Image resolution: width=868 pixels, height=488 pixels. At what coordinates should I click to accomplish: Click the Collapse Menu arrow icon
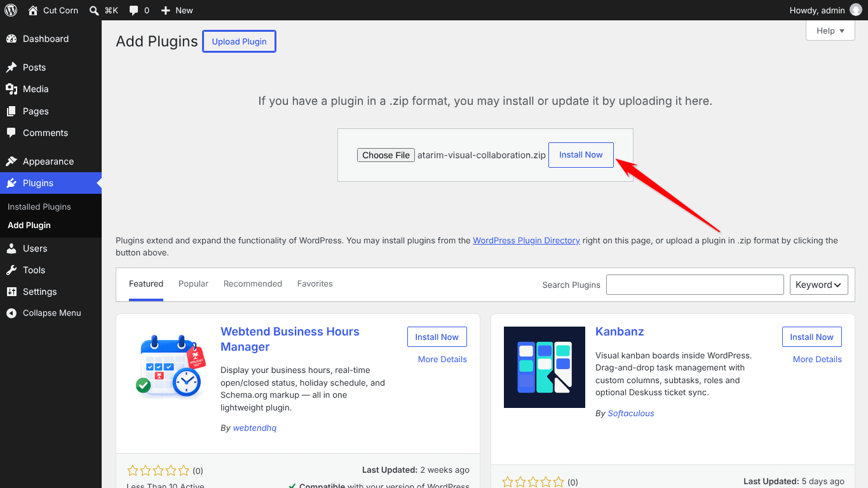coord(11,313)
